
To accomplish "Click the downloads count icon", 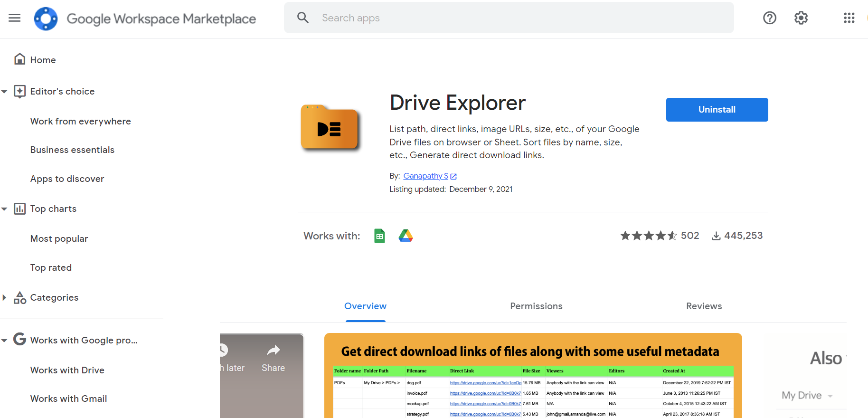I will click(716, 236).
